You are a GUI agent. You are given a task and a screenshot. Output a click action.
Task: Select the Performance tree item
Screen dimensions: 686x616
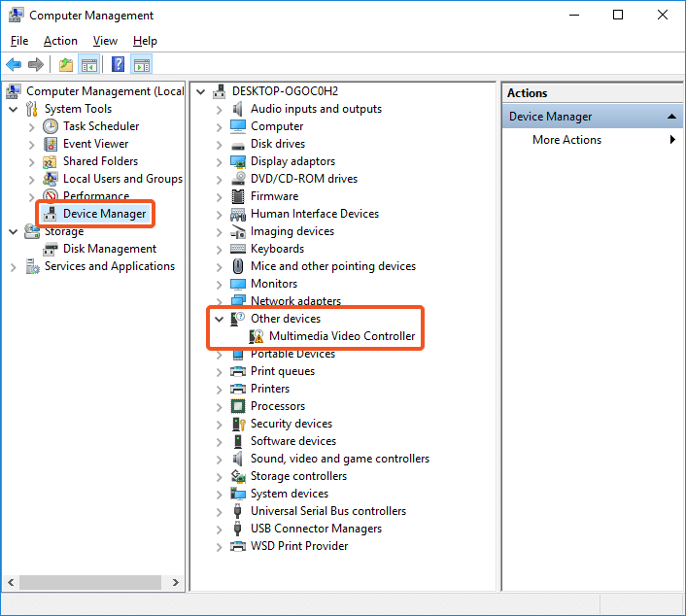[x=96, y=196]
